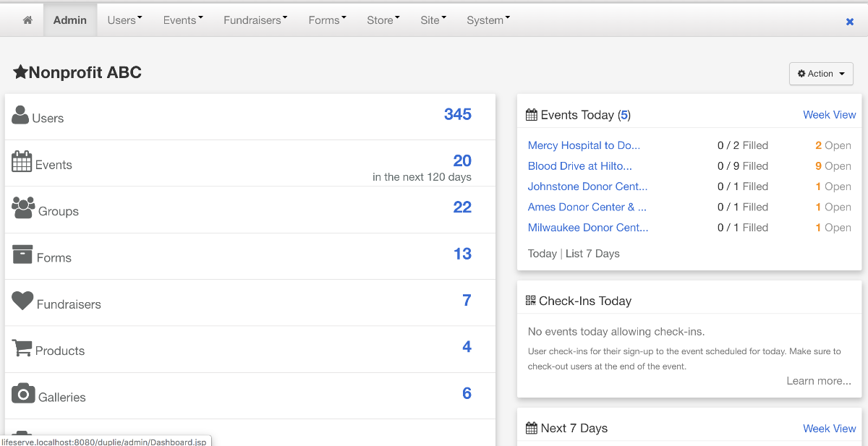Viewport: 868px width, 446px height.
Task: Open the 6 galleries count link
Action: (x=467, y=393)
